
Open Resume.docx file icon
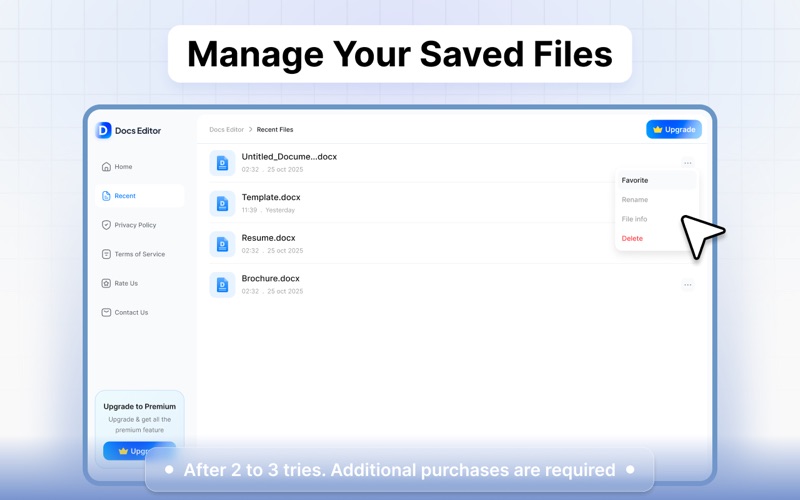[222, 244]
